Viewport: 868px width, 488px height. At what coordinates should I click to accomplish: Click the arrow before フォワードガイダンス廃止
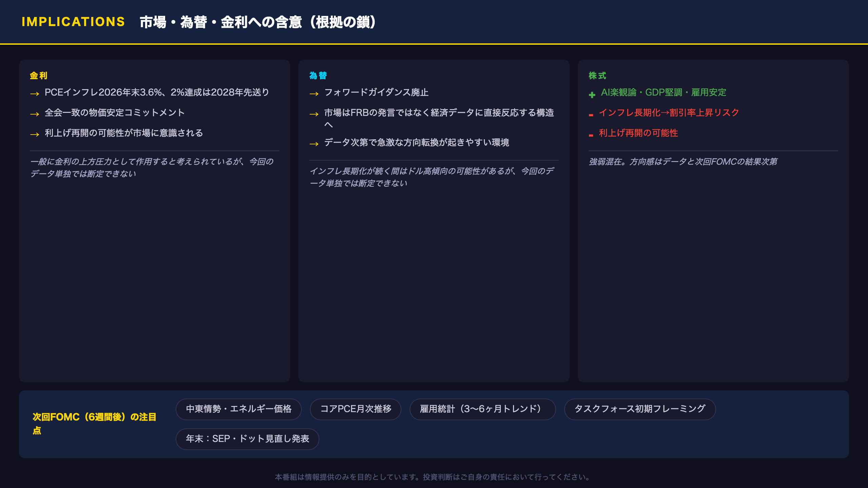(x=314, y=94)
